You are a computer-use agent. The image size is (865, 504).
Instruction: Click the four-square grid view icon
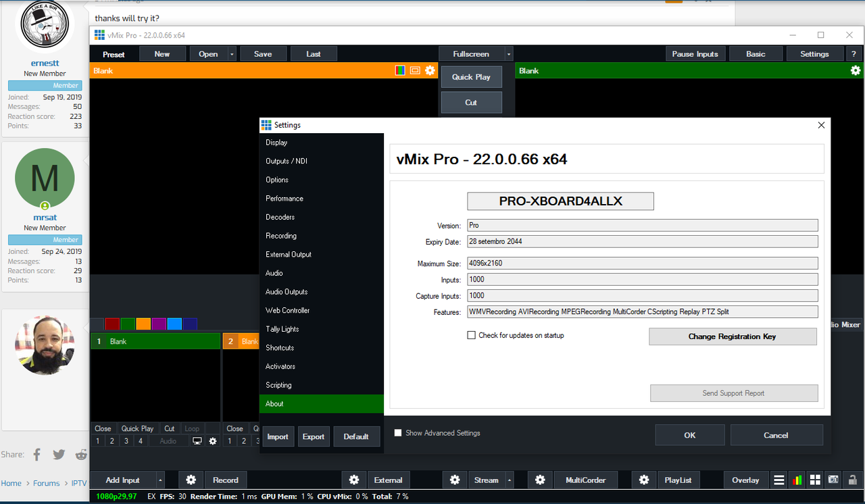816,480
